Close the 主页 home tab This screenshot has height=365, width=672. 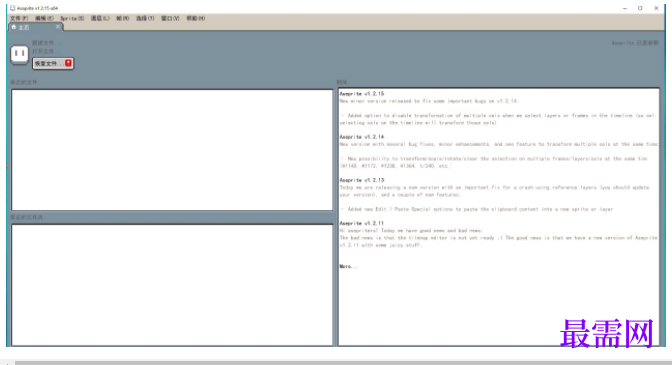(58, 27)
